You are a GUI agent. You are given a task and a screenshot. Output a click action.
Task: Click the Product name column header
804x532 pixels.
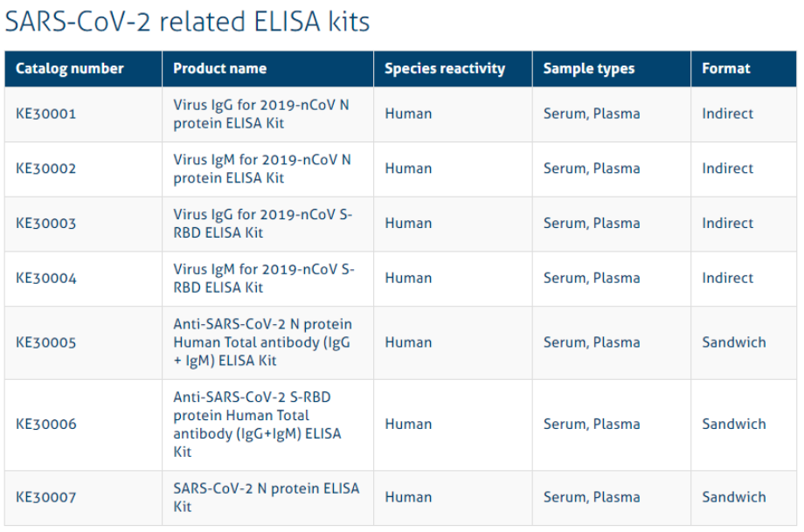click(x=219, y=69)
